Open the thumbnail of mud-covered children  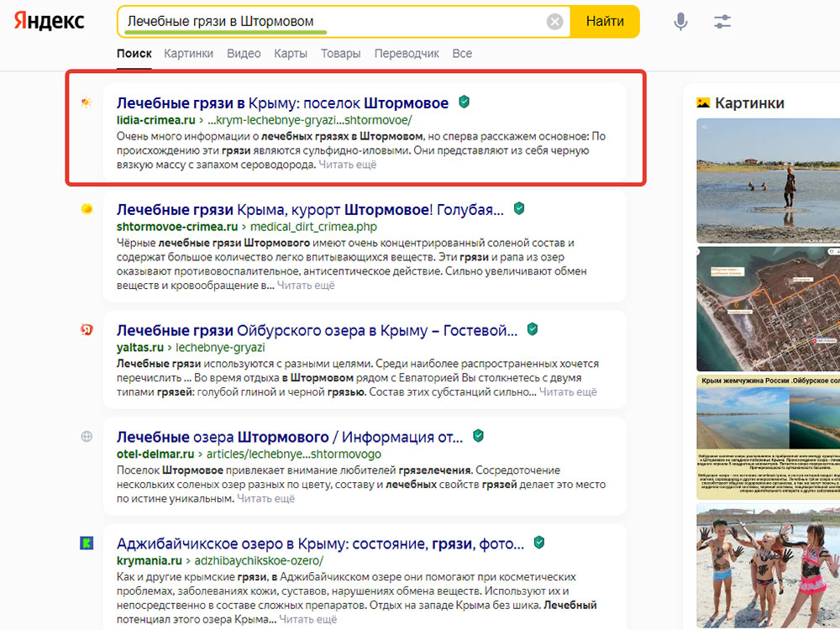pos(769,565)
